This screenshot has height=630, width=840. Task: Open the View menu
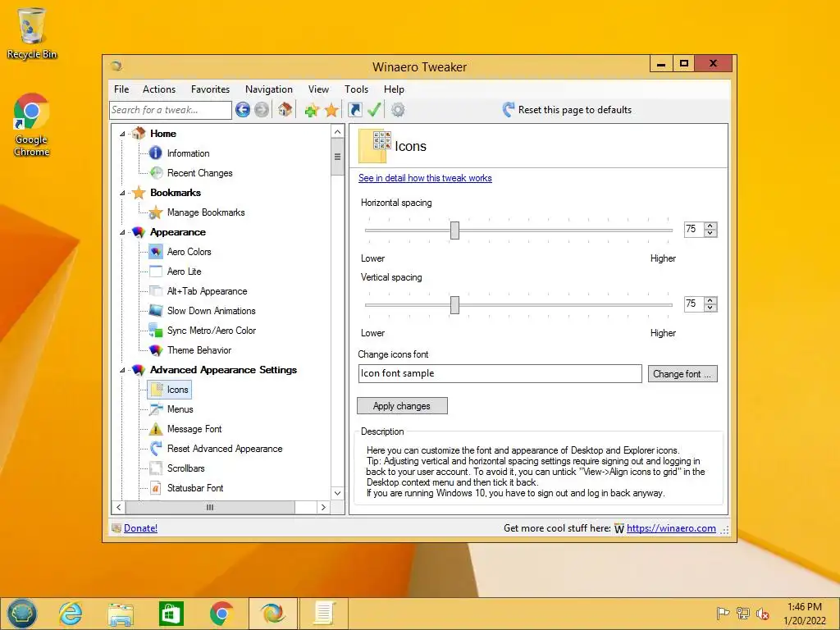(x=319, y=89)
